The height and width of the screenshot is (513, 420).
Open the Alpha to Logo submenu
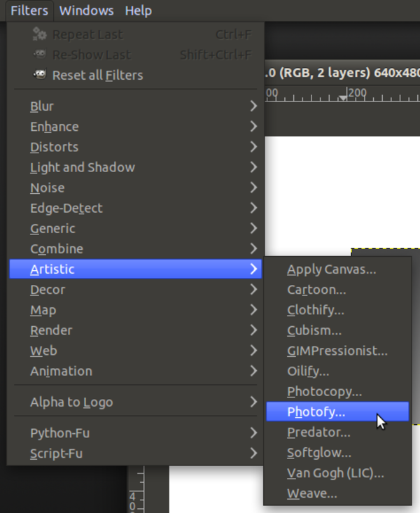point(135,402)
